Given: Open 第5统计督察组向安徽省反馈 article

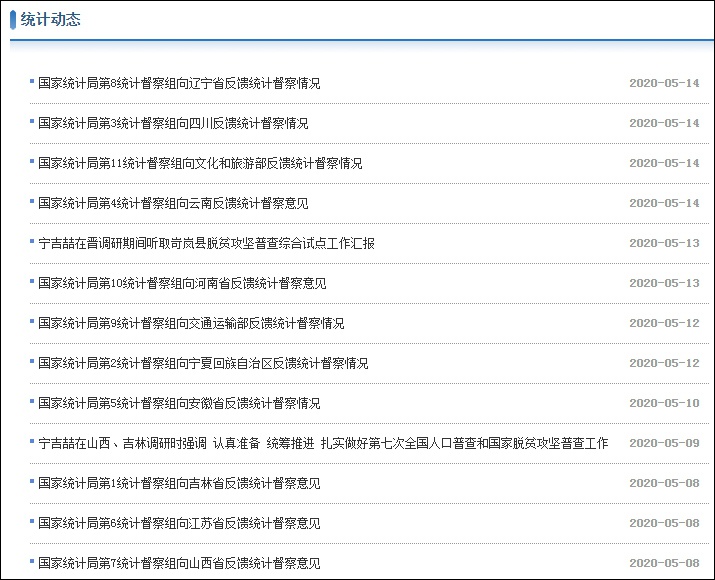Looking at the screenshot, I should coord(179,403).
